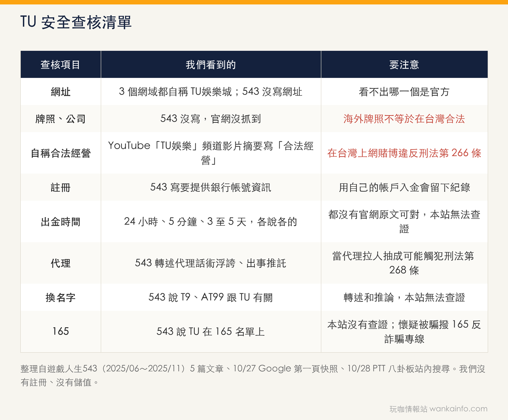Click the row label '代理'
The width and height of the screenshot is (508, 420).
[61, 263]
